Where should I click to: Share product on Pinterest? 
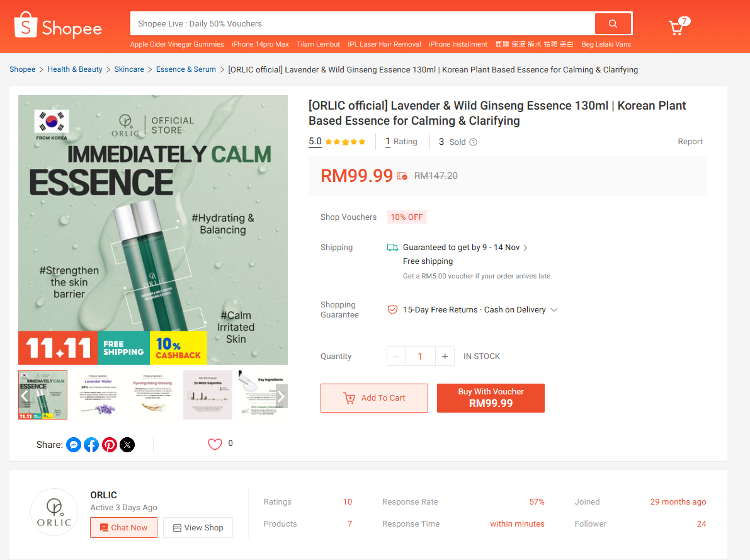coord(110,445)
